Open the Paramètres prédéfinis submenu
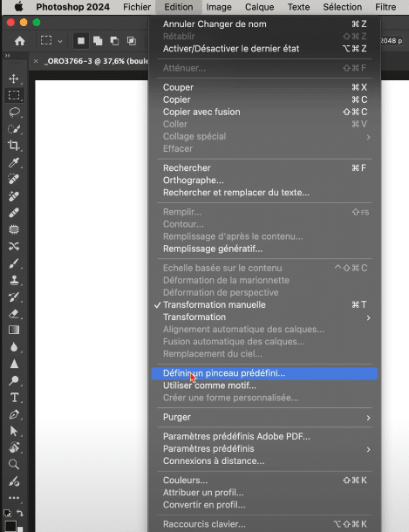 (x=264, y=448)
